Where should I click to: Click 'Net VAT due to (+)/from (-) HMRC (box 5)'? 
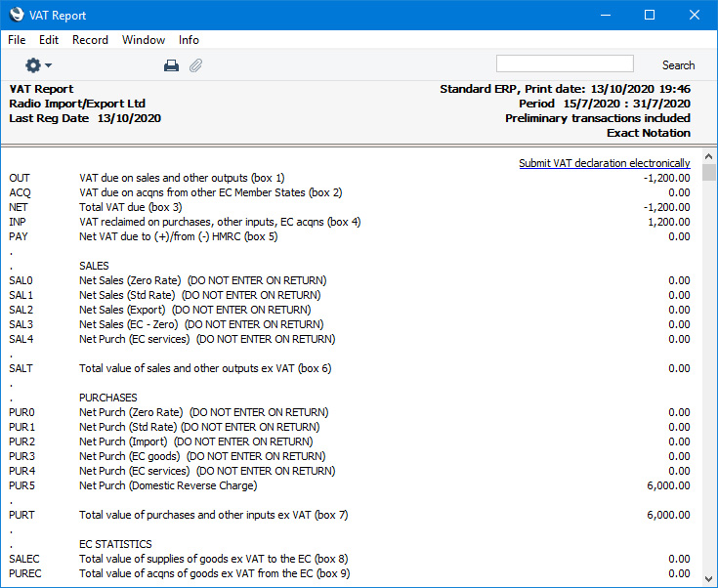point(178,236)
